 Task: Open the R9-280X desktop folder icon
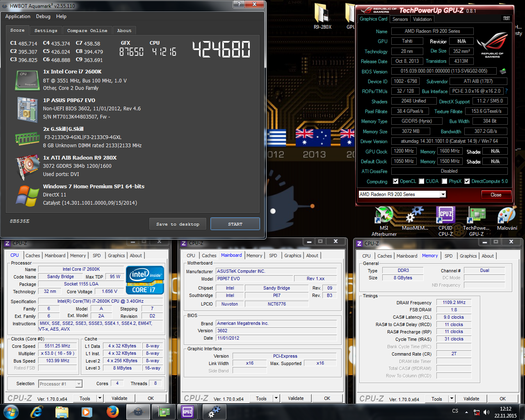coord(322,16)
